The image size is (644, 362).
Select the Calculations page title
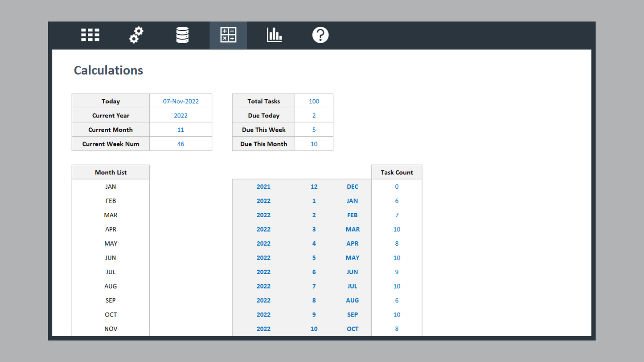[108, 70]
